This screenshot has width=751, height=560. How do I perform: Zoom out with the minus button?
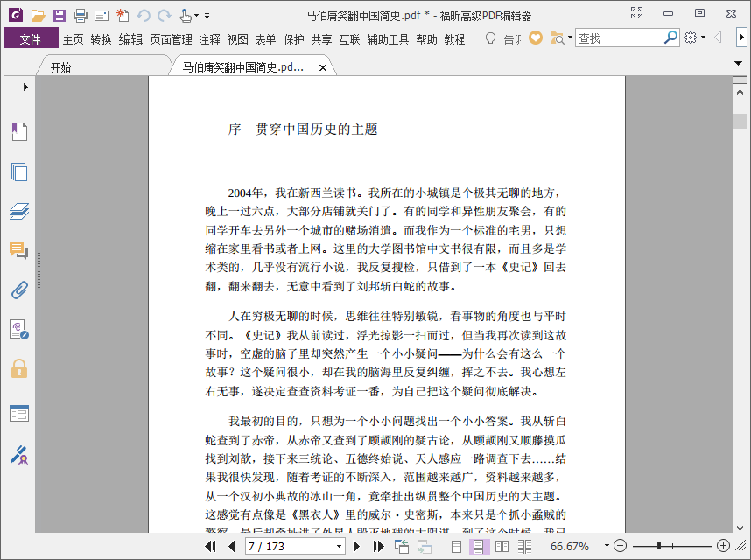[620, 546]
